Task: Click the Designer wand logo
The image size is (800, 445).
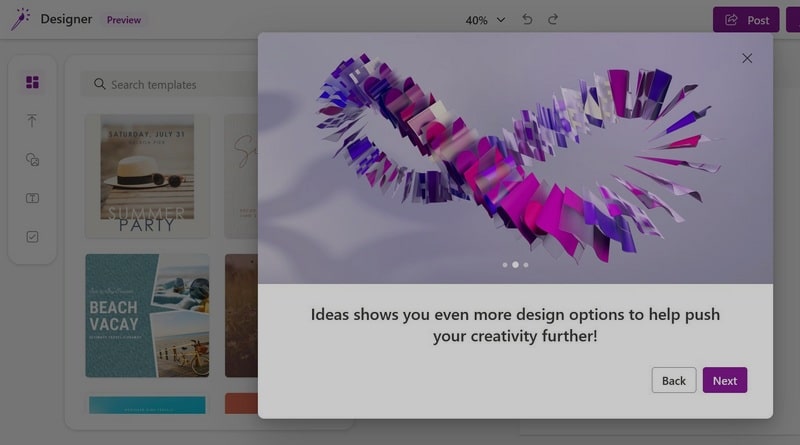Action: pyautogui.click(x=20, y=19)
